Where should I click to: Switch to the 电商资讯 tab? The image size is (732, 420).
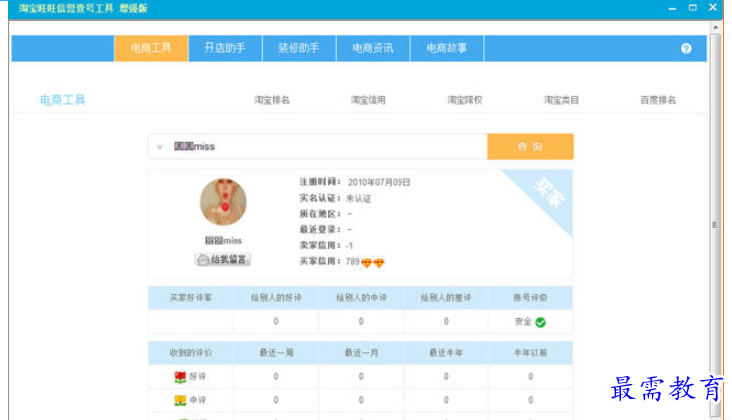pyautogui.click(x=373, y=48)
